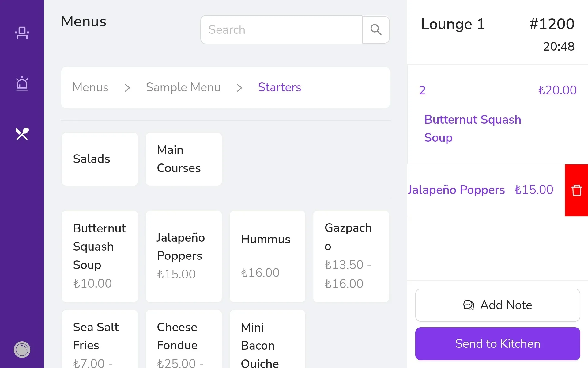This screenshot has height=368, width=588.
Task: Go to Menus breadcrumb link
Action: pyautogui.click(x=90, y=87)
